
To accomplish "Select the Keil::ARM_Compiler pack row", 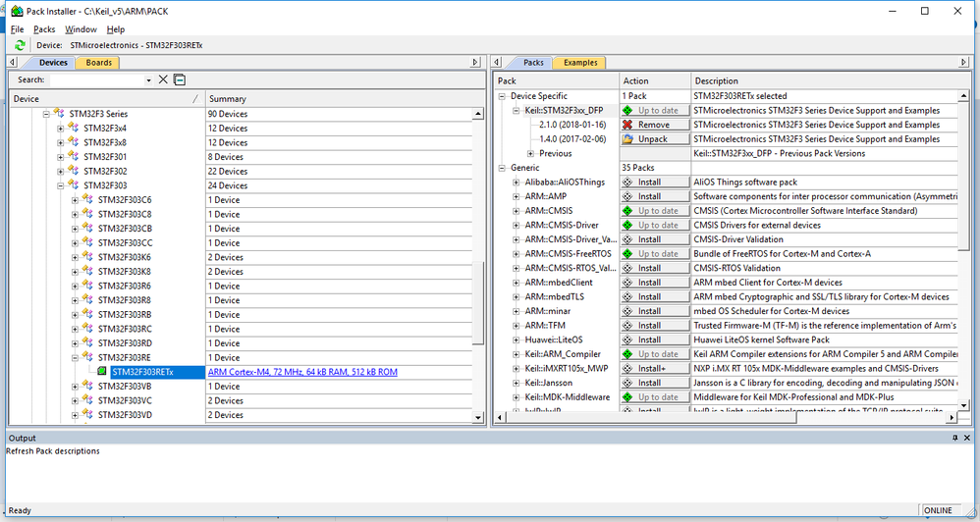I will (563, 354).
